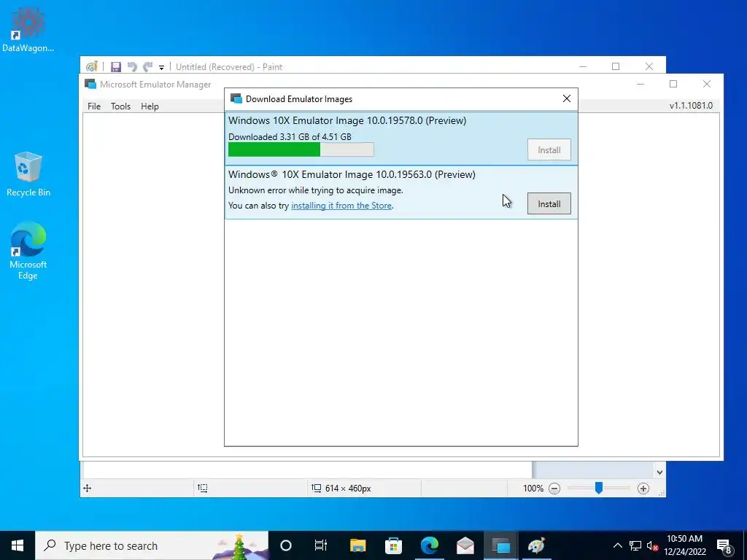Open the Help menu in Emulator Manager
747x560 pixels.
(x=150, y=106)
